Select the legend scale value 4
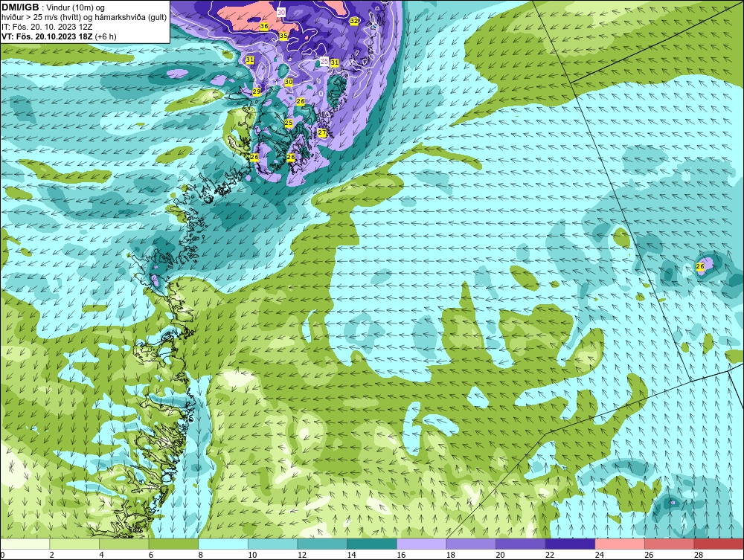This screenshot has height=560, width=744. click(x=101, y=555)
